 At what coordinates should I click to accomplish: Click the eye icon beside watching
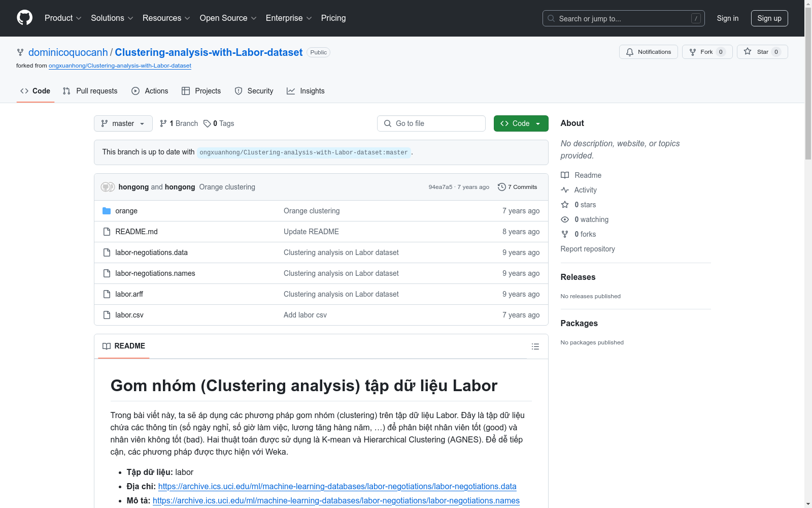coord(565,219)
